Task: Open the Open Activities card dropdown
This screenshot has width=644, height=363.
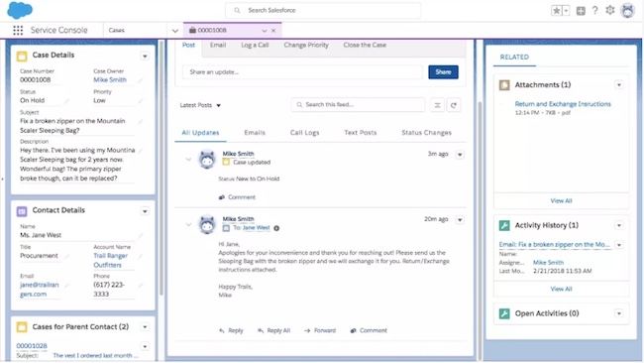Action: pos(619,313)
